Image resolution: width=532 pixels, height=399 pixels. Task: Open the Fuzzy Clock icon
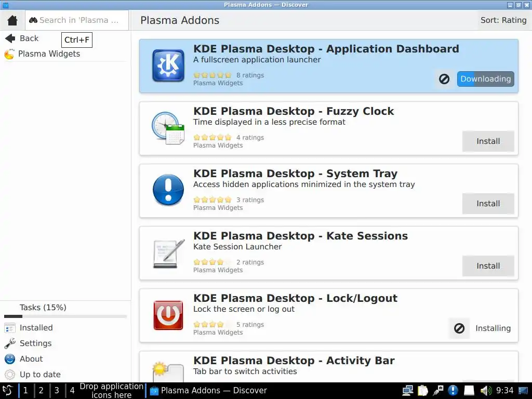click(x=168, y=128)
